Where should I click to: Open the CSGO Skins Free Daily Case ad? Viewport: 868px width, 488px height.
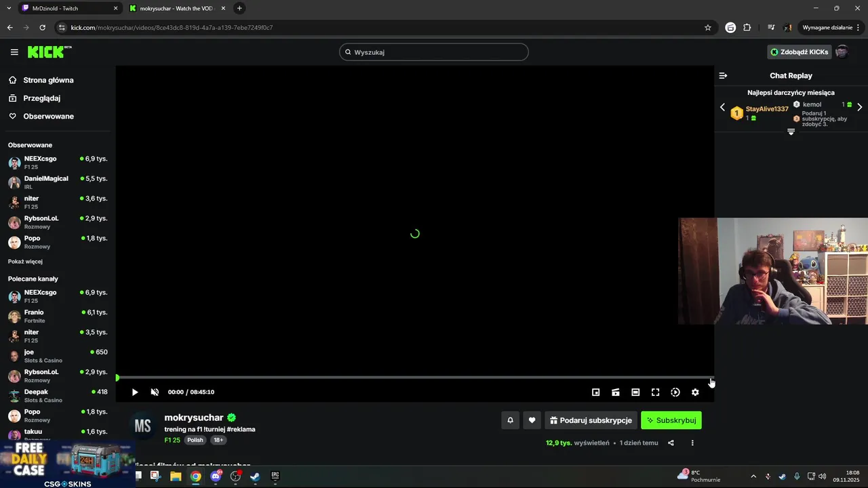tap(67, 464)
